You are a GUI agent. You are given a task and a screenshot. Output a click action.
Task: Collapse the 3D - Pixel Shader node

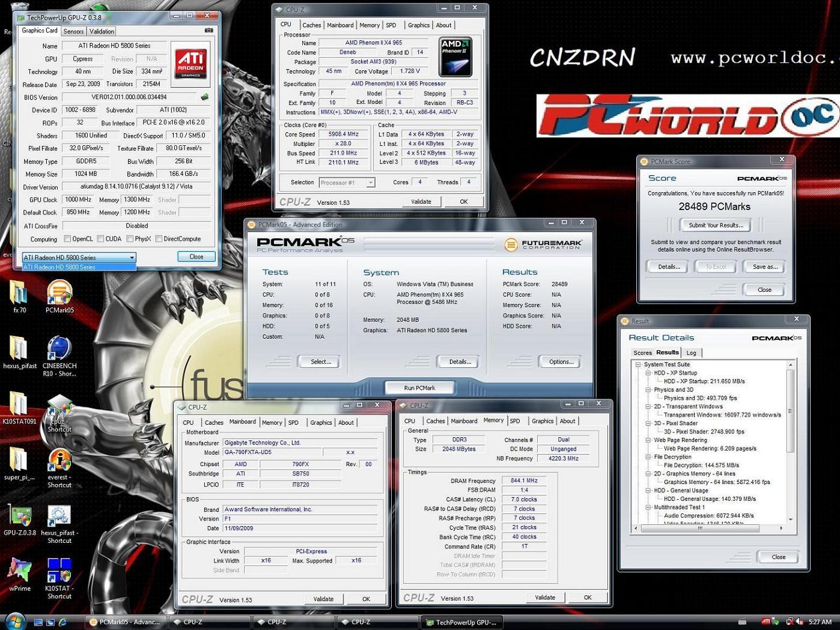(648, 423)
